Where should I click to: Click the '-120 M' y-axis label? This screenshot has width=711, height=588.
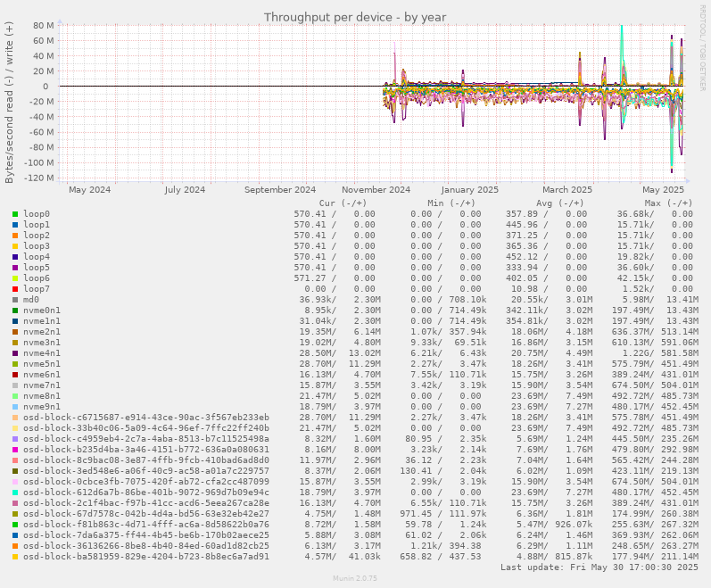tap(40, 178)
